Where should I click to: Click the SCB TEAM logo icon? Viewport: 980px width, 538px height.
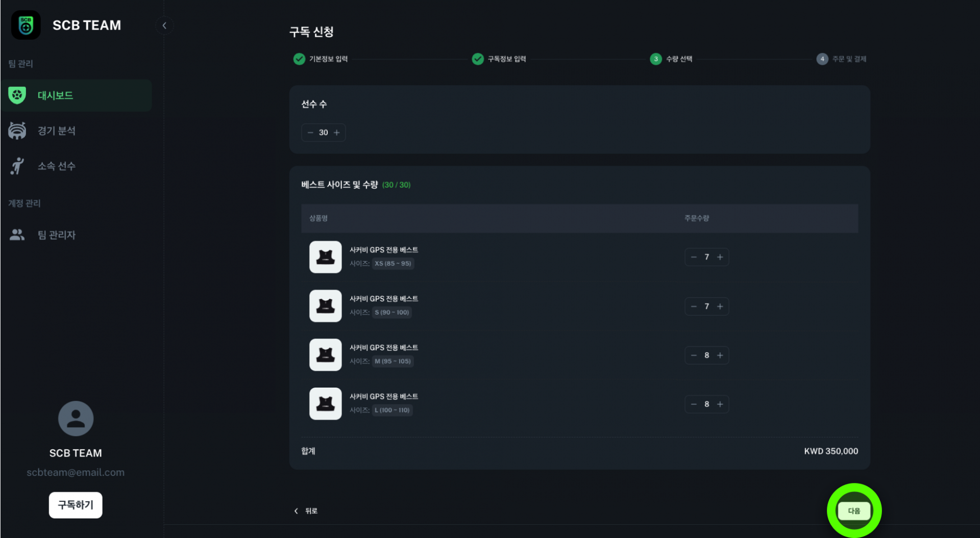click(x=26, y=25)
